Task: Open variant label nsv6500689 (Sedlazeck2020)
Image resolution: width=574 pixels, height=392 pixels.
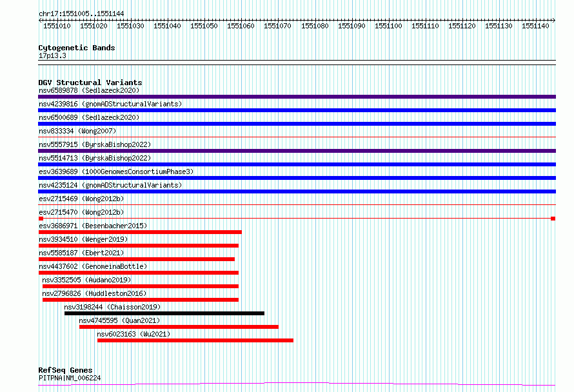Action: [89, 117]
